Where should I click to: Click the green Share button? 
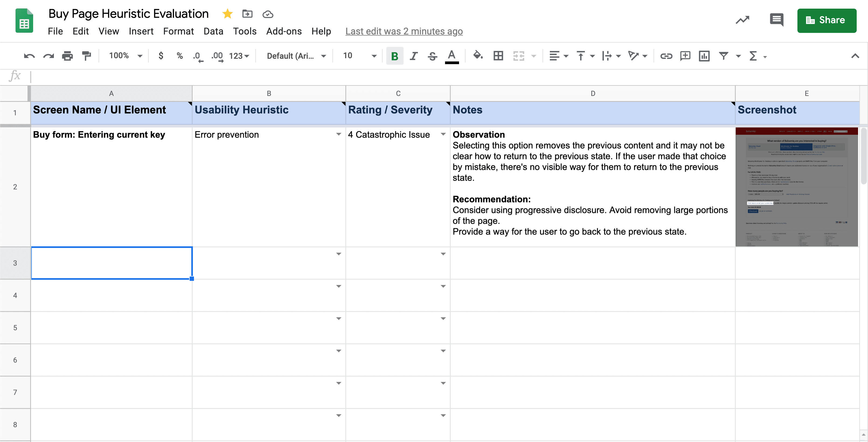point(826,20)
